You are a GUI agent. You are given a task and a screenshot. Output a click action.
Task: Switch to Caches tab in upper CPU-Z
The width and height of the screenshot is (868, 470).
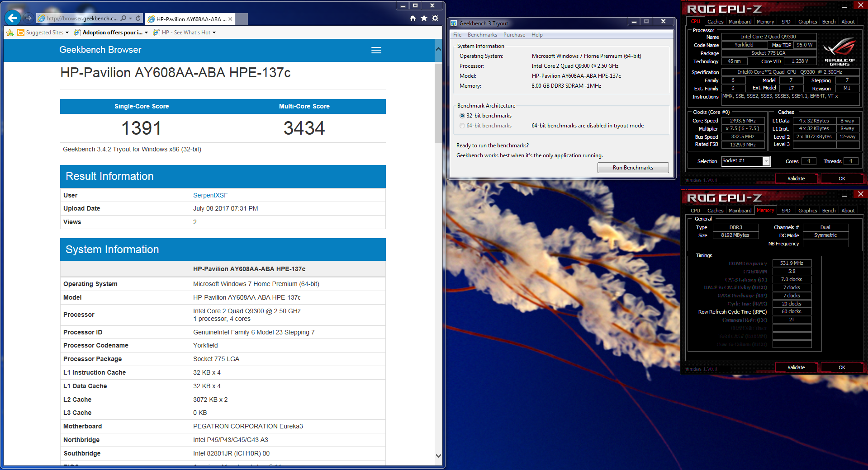(715, 22)
